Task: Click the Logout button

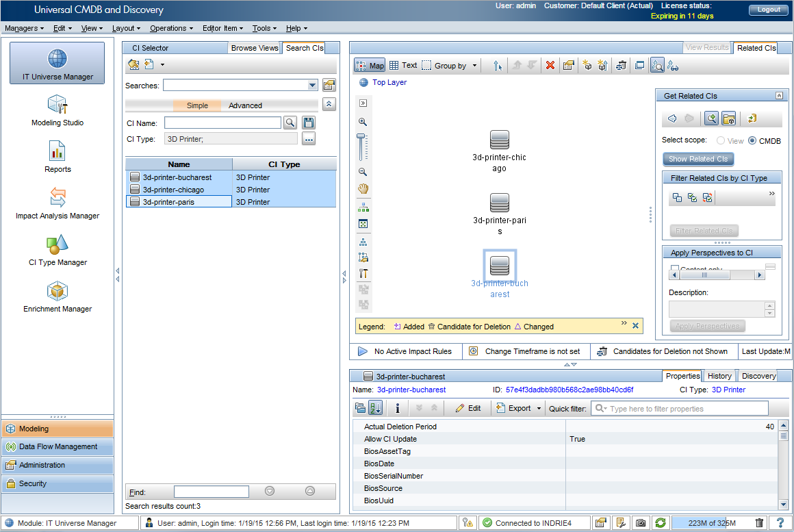Action: point(769,10)
